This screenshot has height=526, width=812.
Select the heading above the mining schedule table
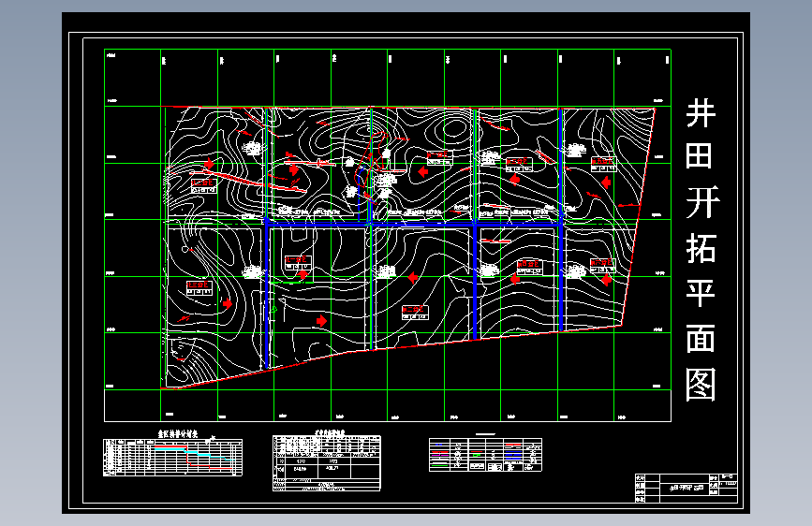click(178, 434)
